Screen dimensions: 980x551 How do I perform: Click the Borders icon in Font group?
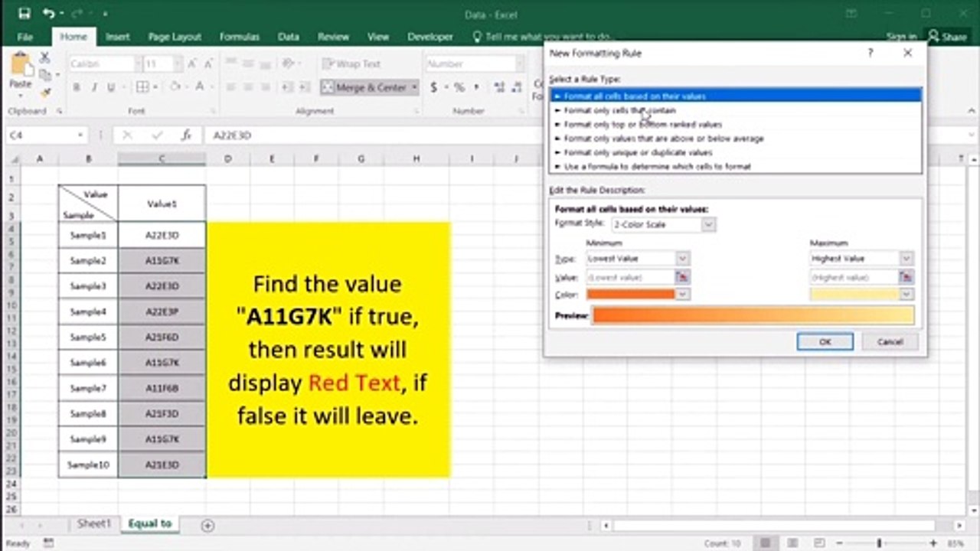(142, 87)
